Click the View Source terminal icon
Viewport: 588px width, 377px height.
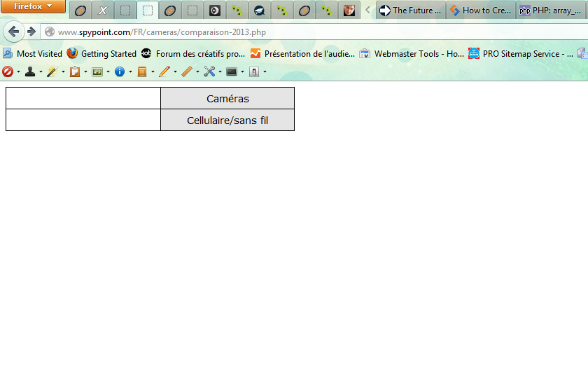tap(232, 71)
